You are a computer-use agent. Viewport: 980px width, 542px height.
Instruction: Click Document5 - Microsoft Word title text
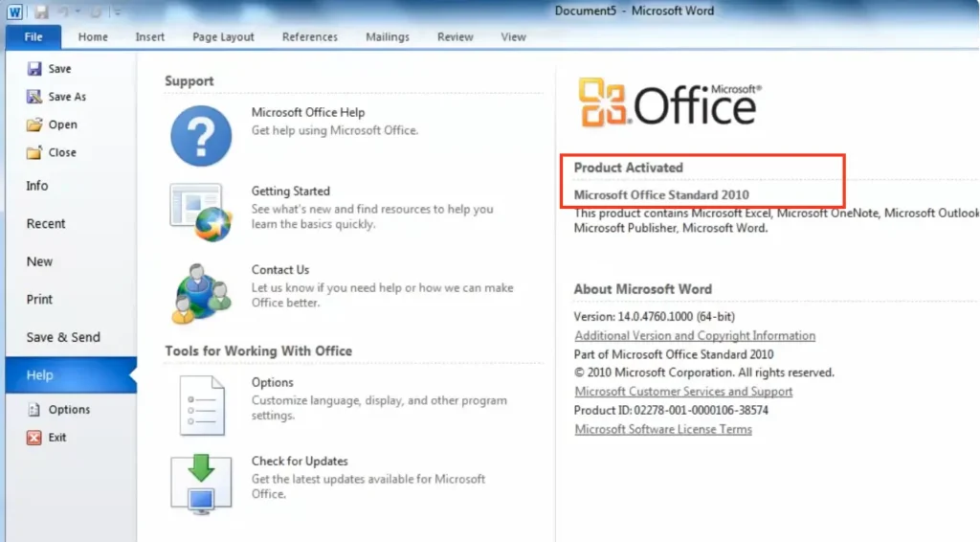[635, 11]
